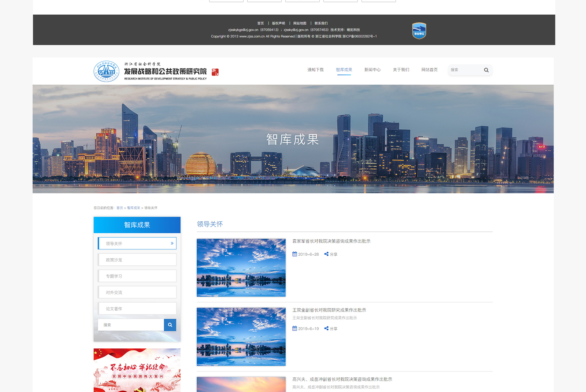Click share icon on 2019-6-28 article
586x392 pixels.
point(326,254)
